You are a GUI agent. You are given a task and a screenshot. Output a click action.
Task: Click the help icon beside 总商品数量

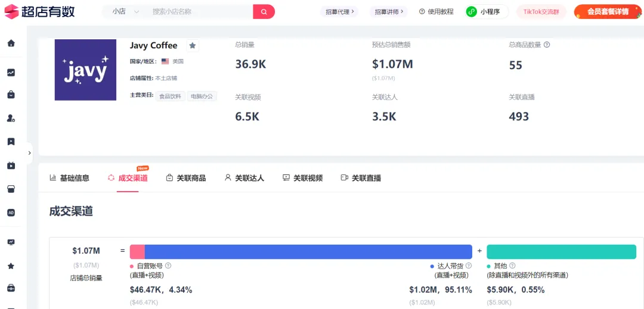[x=547, y=45]
